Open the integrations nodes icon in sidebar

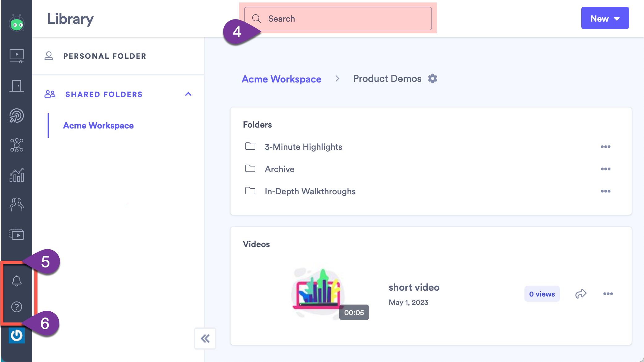(17, 145)
